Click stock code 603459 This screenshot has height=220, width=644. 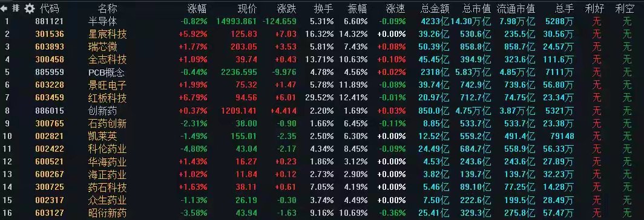[50, 98]
